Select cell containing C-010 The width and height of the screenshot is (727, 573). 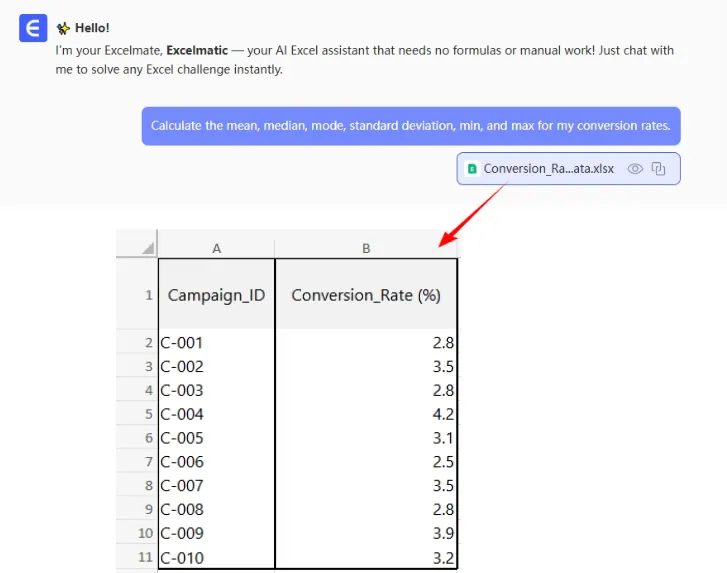pyautogui.click(x=216, y=558)
